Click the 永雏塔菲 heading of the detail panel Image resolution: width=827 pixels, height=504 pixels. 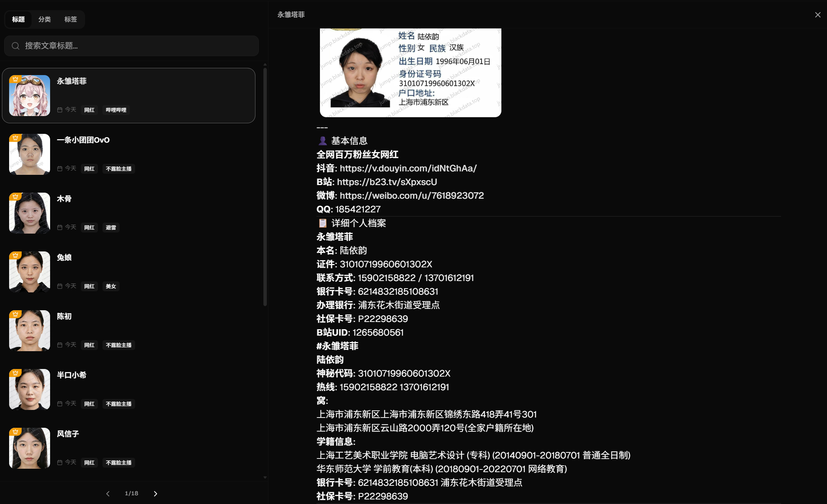point(291,15)
